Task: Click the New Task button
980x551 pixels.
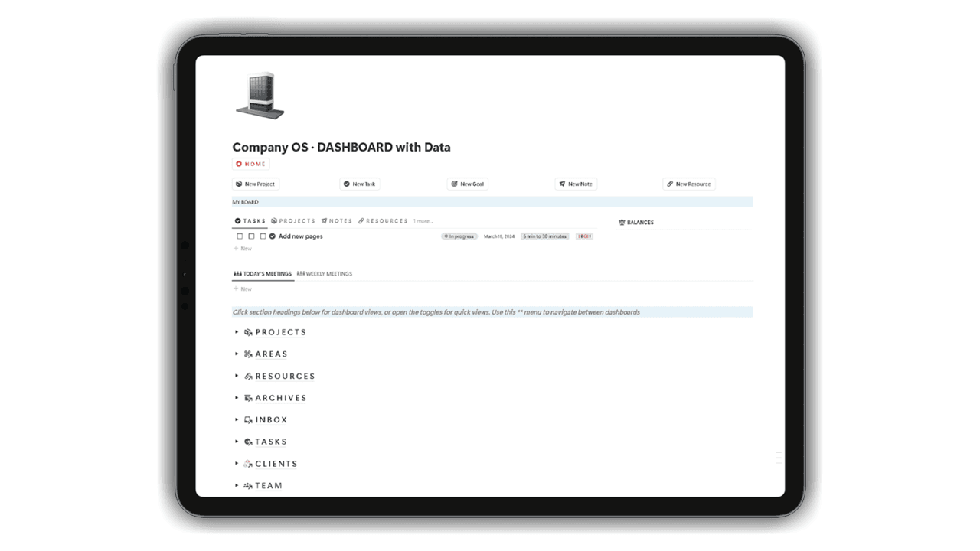Action: 360,184
